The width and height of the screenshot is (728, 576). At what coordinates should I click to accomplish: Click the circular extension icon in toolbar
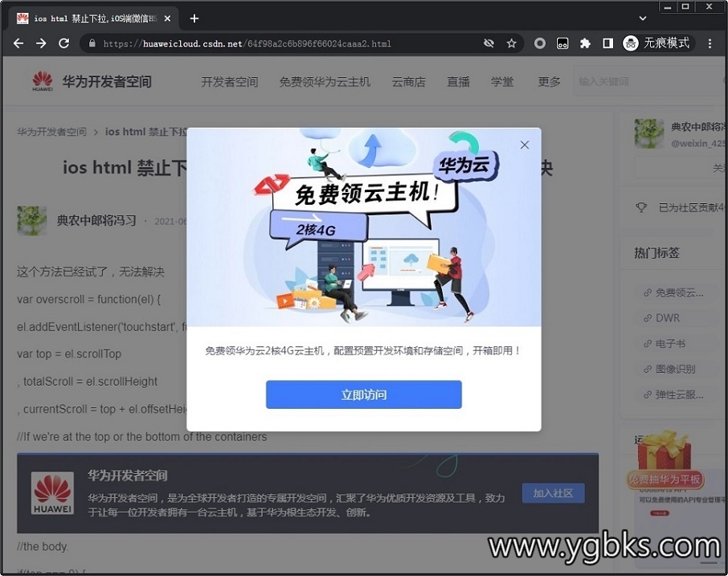[x=539, y=43]
